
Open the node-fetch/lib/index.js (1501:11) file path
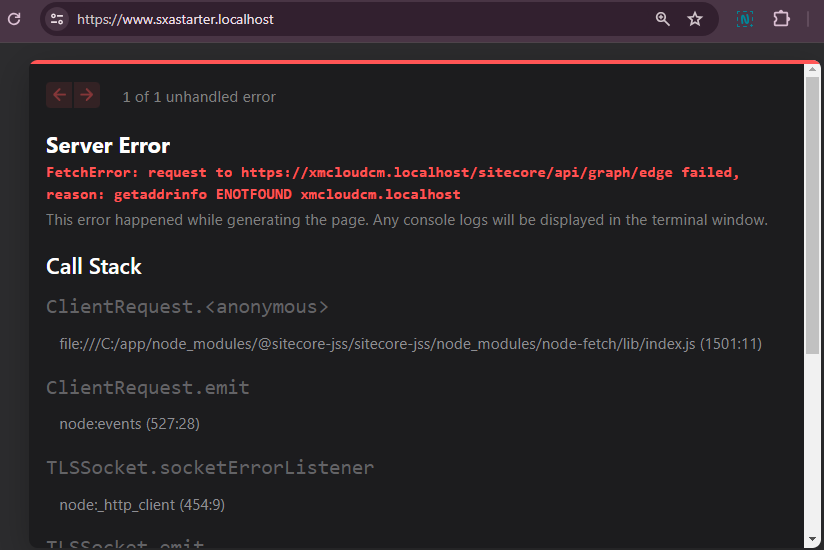pyautogui.click(x=410, y=344)
